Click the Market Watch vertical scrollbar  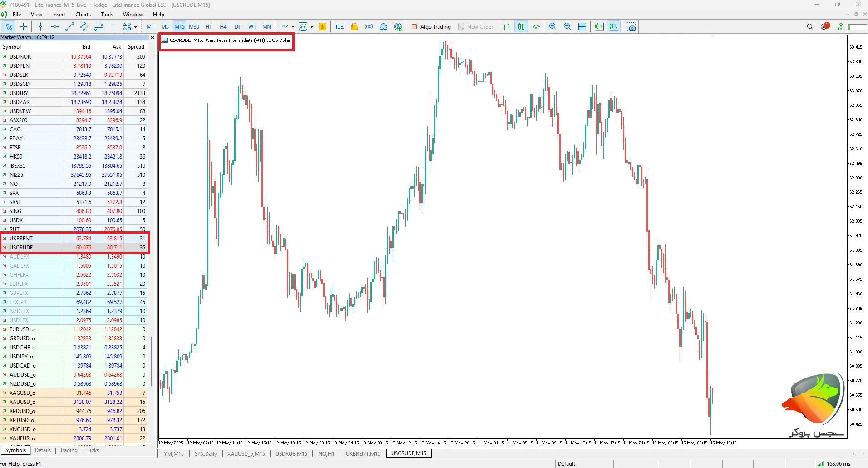pyautogui.click(x=151, y=359)
